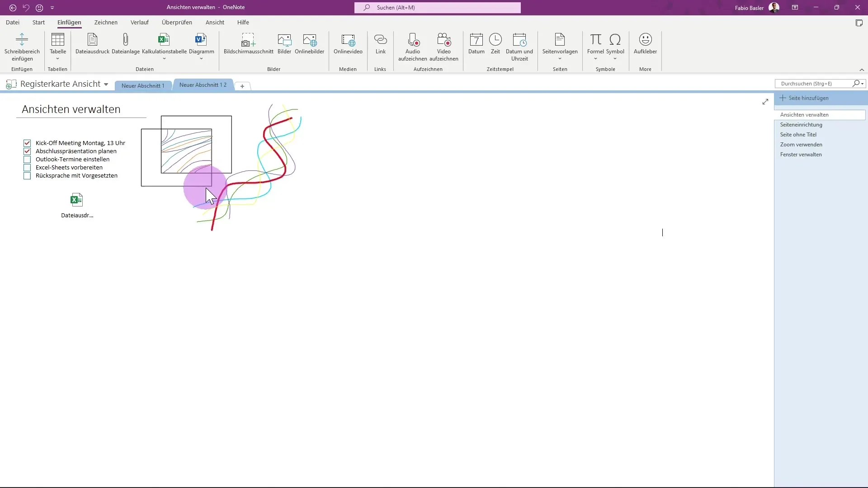
Task: Click the Schreibbereich einfügen icon
Action: [22, 40]
